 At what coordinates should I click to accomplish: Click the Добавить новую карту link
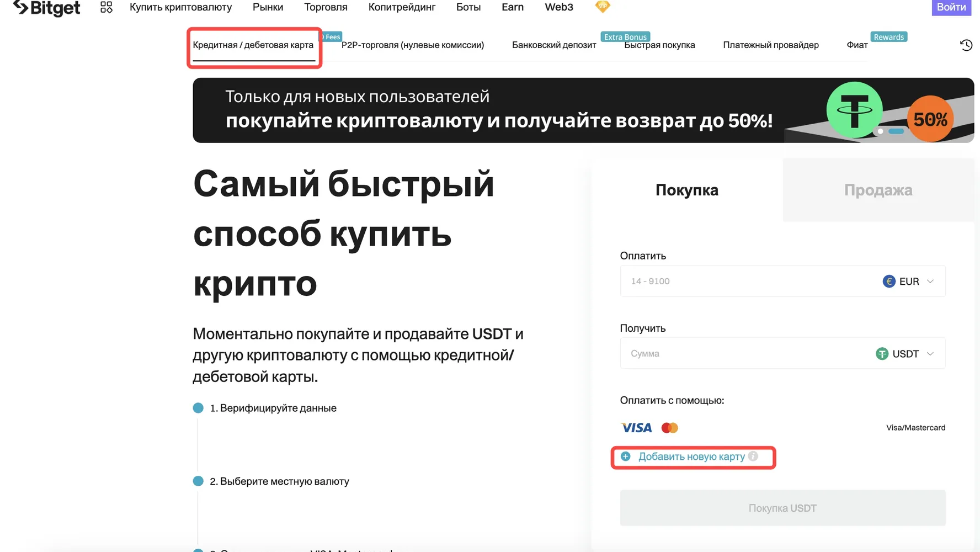[691, 457]
